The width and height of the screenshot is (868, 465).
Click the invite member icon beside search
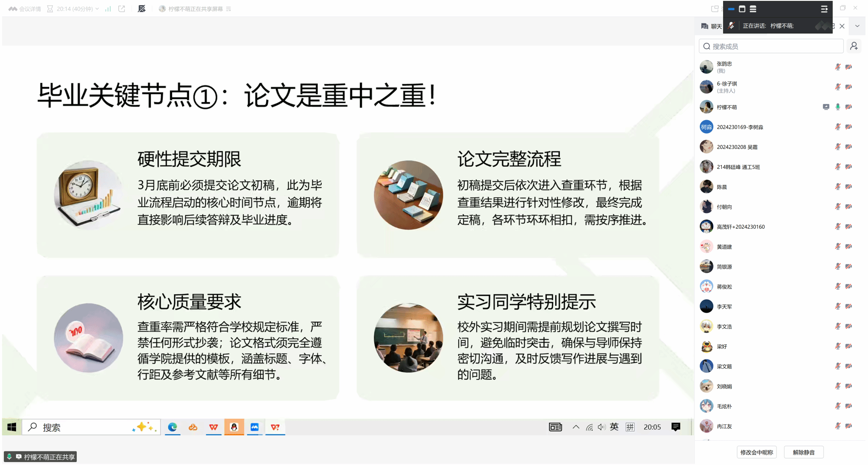854,46
